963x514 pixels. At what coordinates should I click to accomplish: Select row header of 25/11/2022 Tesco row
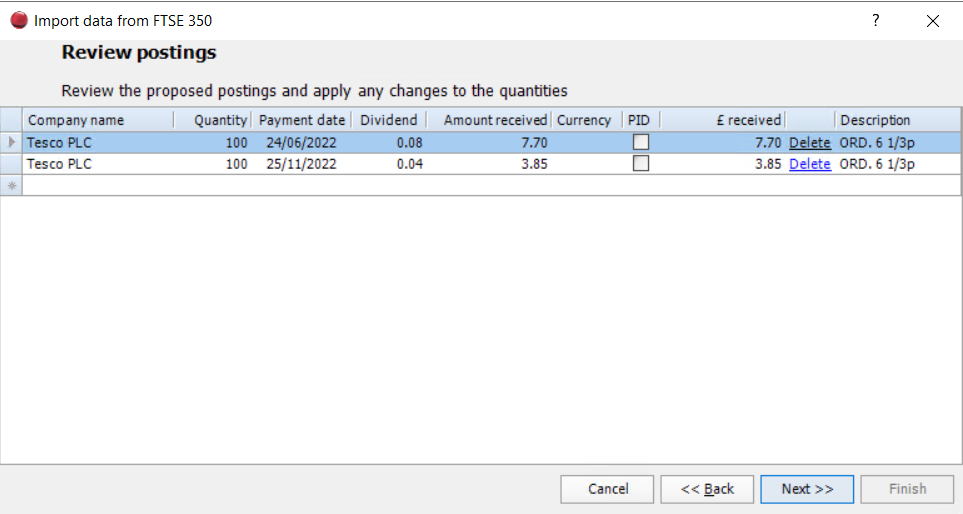pos(12,164)
